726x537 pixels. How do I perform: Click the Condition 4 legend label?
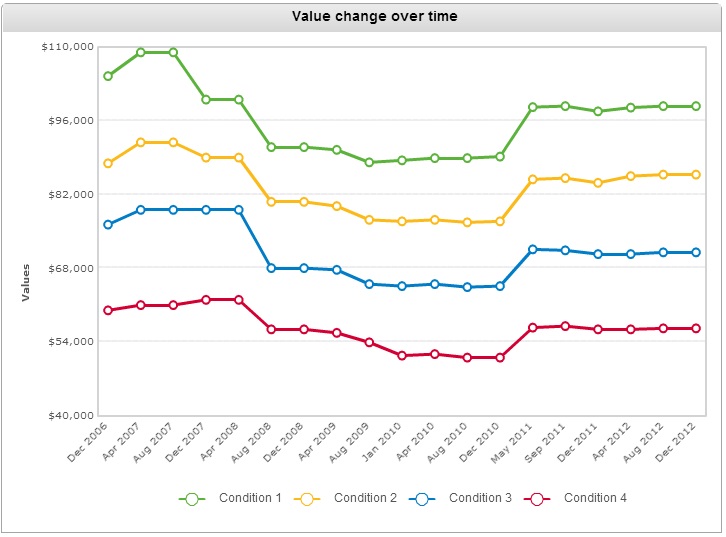click(x=595, y=498)
